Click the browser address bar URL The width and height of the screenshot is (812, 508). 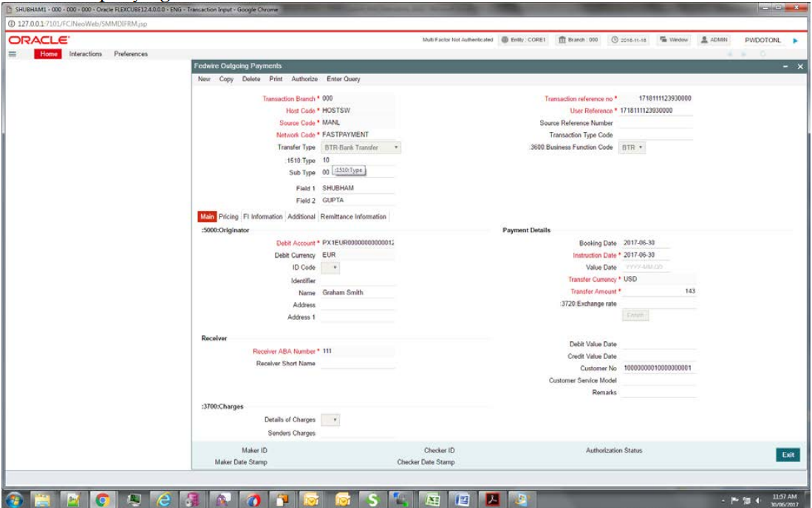82,24
